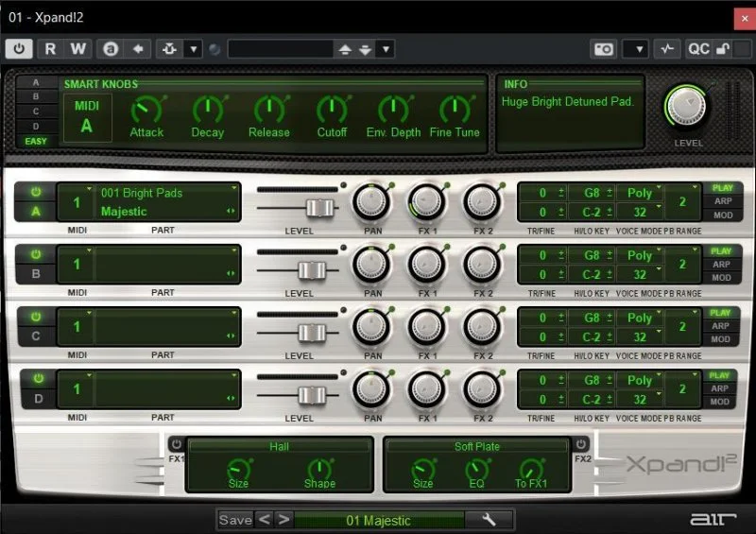
Task: Click the copy settings arrow icon
Action: pyautogui.click(x=138, y=49)
